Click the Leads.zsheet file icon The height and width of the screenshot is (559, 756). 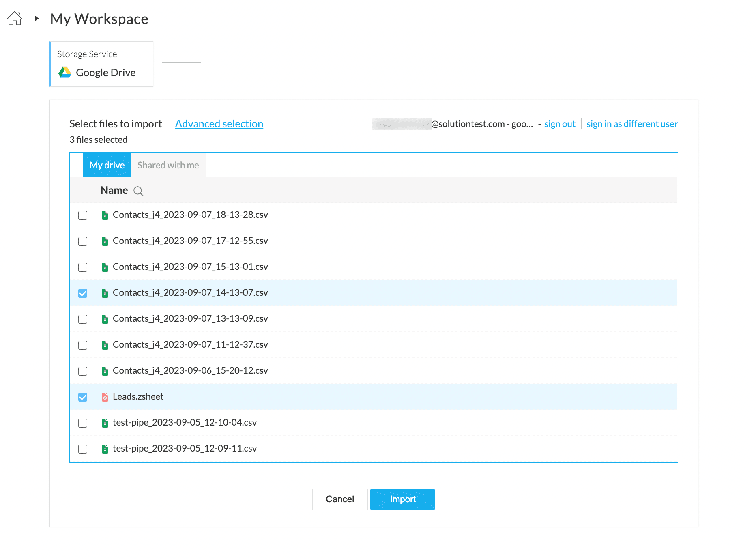pos(105,397)
